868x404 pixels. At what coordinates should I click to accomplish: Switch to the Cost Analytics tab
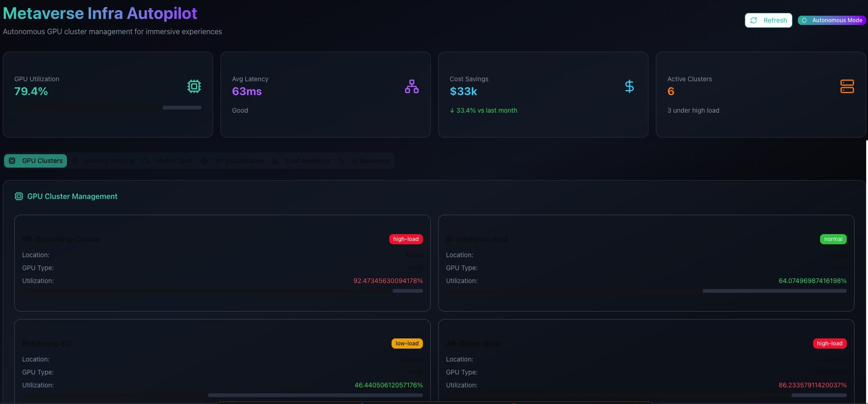coord(301,161)
